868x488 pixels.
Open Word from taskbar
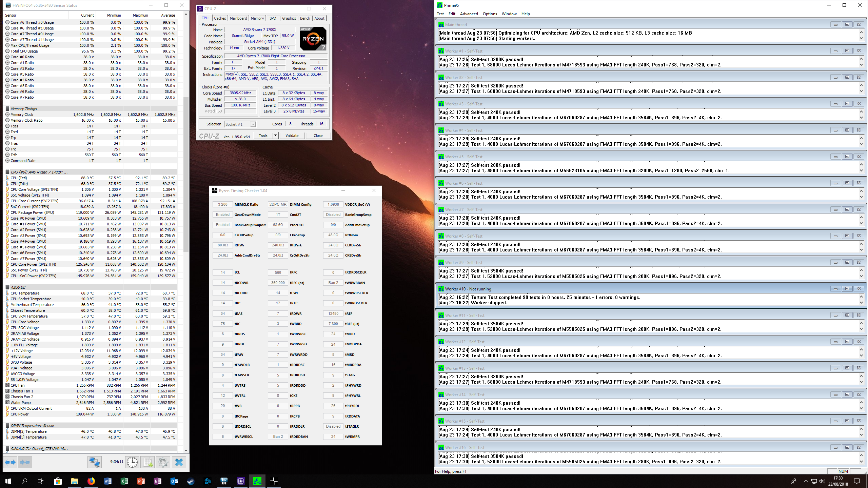click(107, 481)
